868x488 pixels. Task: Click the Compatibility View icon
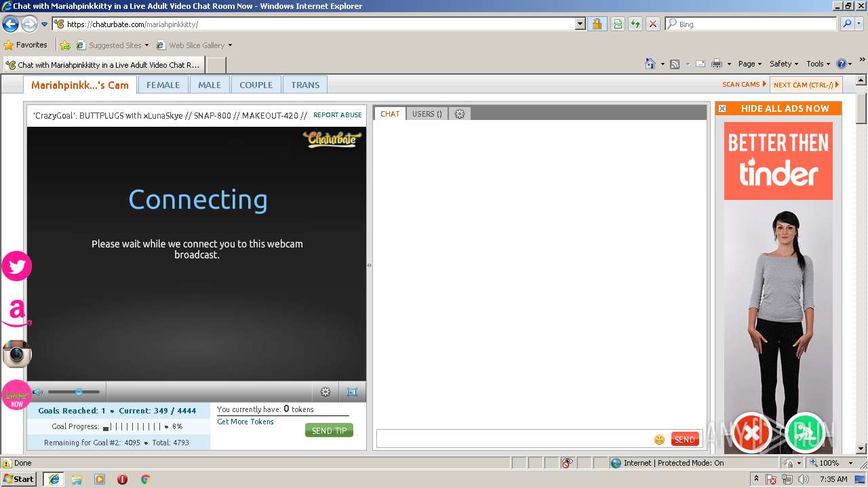pyautogui.click(x=618, y=24)
